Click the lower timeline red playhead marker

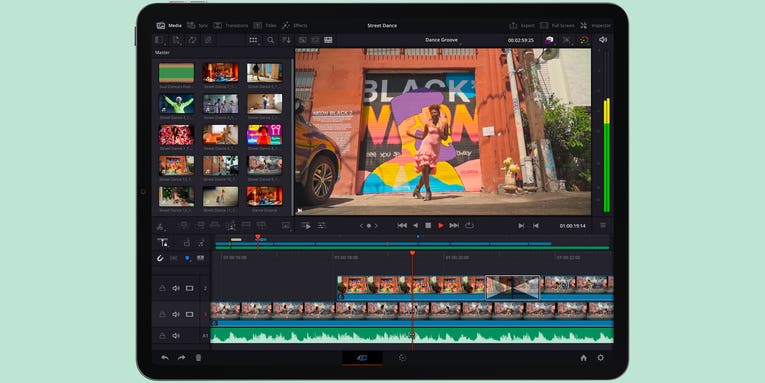412,253
